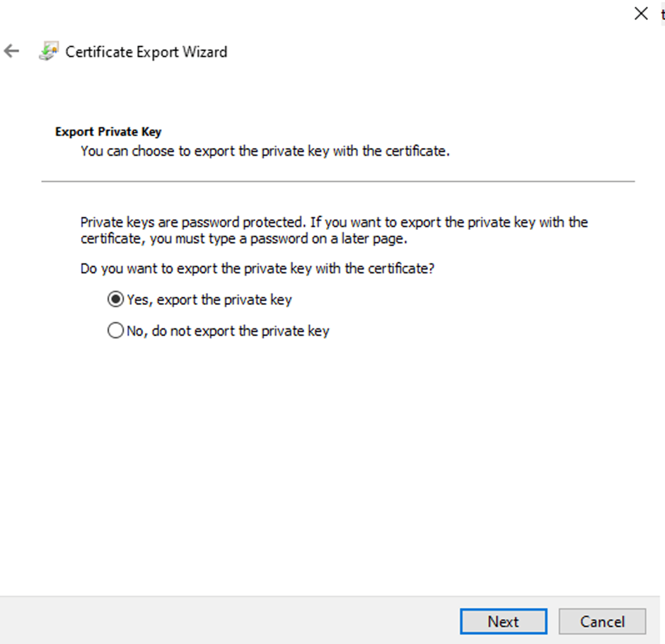
Task: Click the "Yes, export the private key" label
Action: pyautogui.click(x=209, y=299)
